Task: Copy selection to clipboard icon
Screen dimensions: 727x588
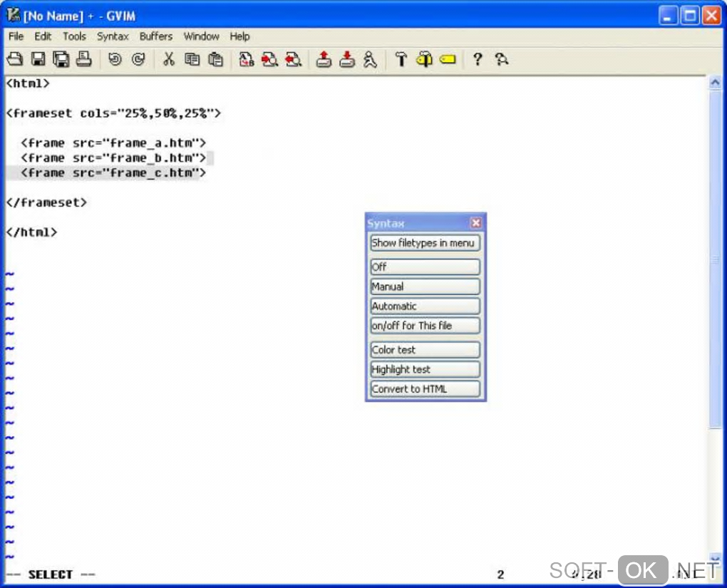Action: [192, 59]
